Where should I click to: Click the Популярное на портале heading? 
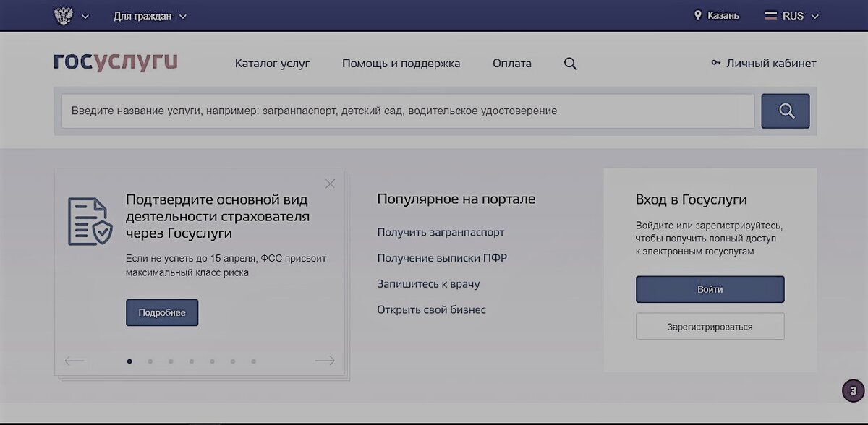(x=456, y=199)
